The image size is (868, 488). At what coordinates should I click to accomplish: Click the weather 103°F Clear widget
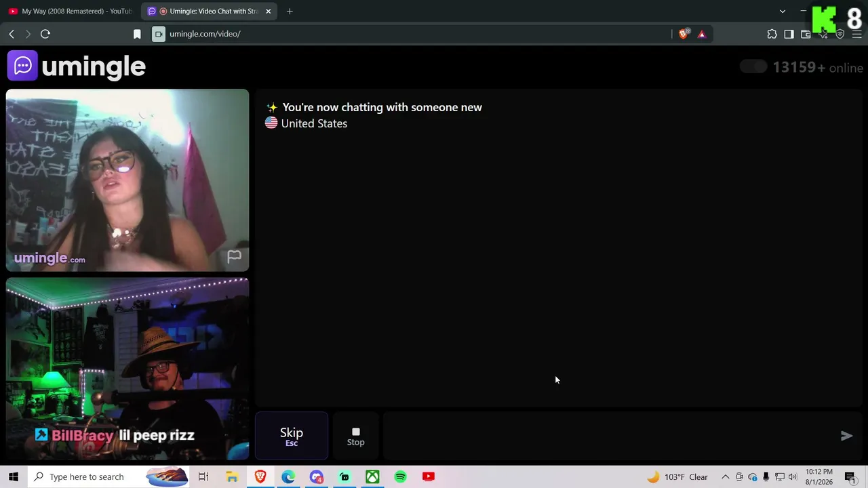(x=677, y=476)
